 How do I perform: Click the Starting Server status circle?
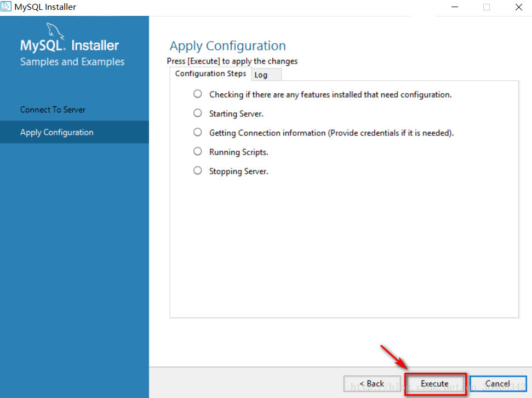tap(197, 113)
